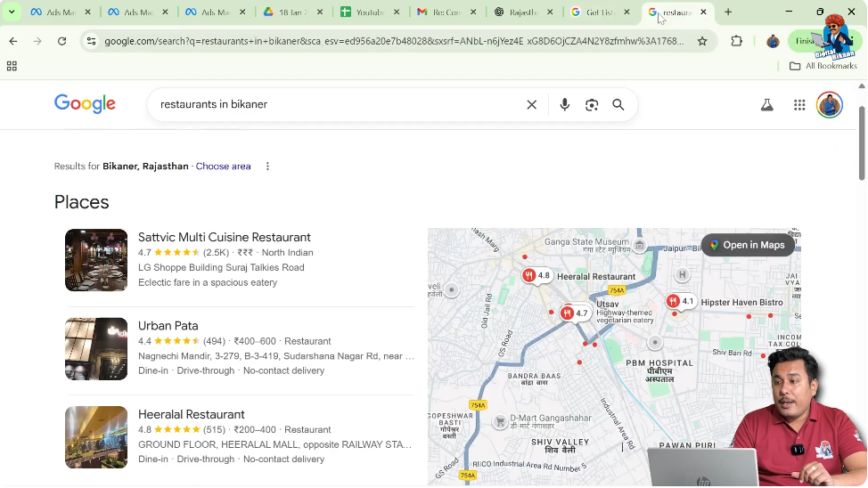
Task: Reload the current page
Action: (62, 41)
